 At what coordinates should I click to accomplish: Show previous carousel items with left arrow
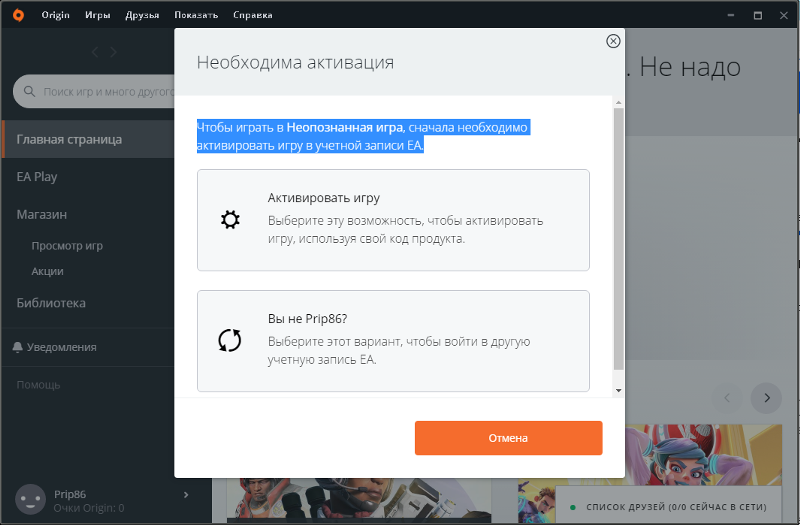point(727,397)
